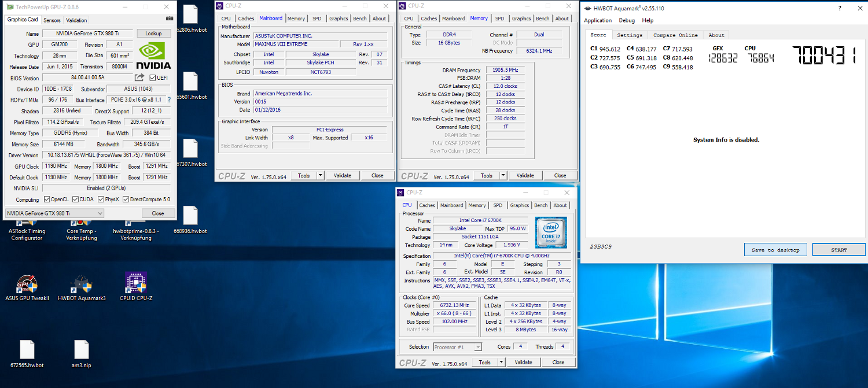Click the CPU-Z Mainboard window title icon
Image resolution: width=868 pixels, height=388 pixels.
(x=219, y=6)
